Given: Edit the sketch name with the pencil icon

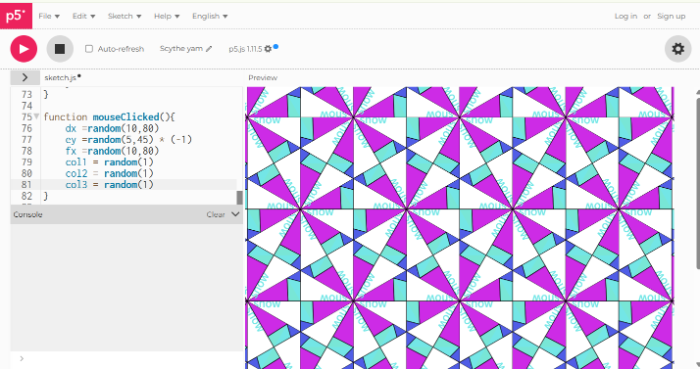Looking at the screenshot, I should click(209, 49).
